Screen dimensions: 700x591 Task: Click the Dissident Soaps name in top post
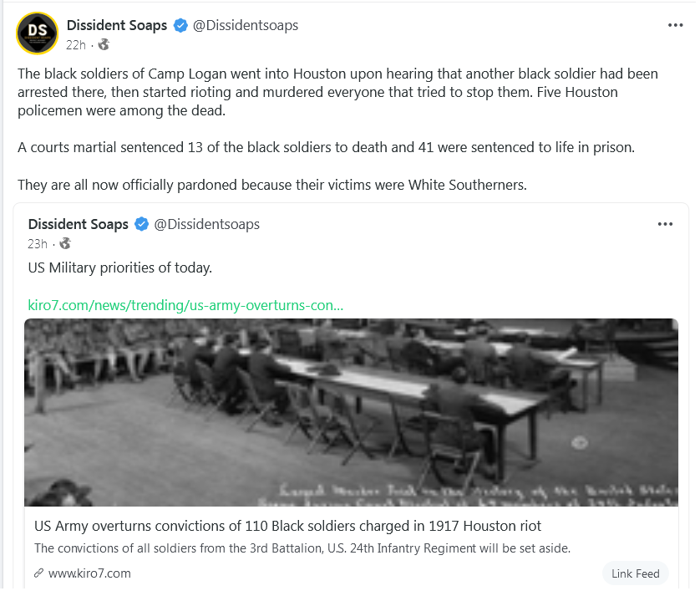pyautogui.click(x=116, y=25)
